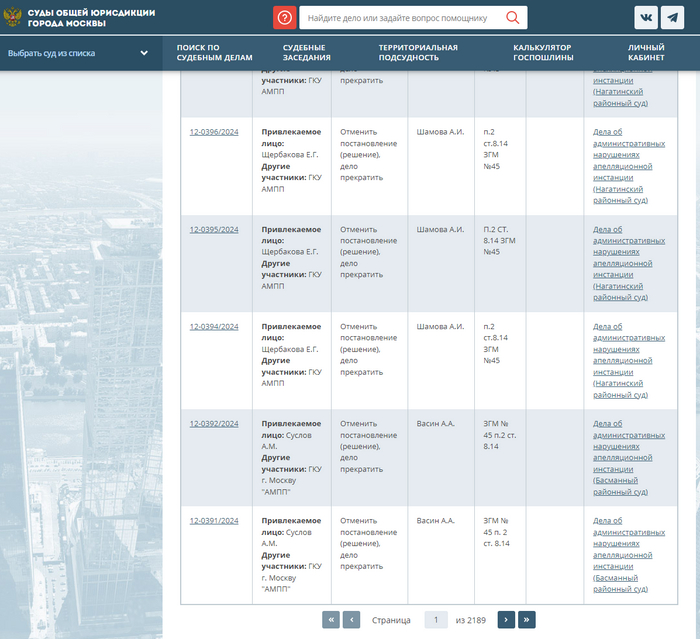Open the VK social network icon
The image size is (700, 639).
coord(646,18)
